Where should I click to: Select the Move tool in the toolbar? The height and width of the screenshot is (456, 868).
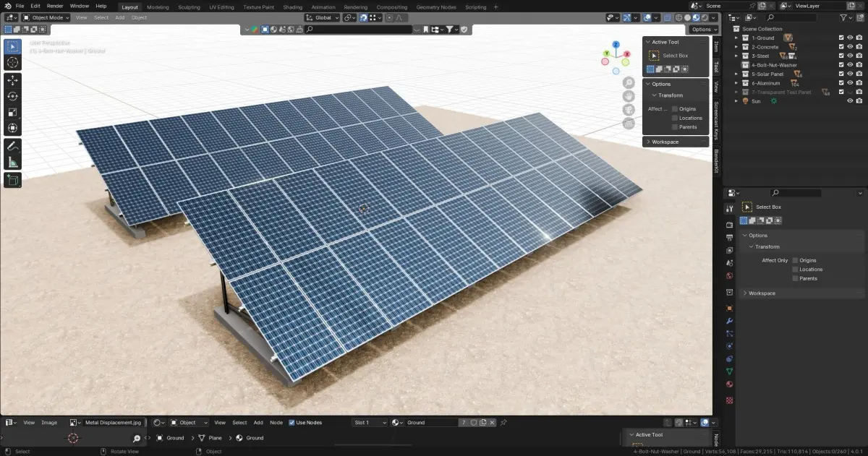[x=12, y=80]
